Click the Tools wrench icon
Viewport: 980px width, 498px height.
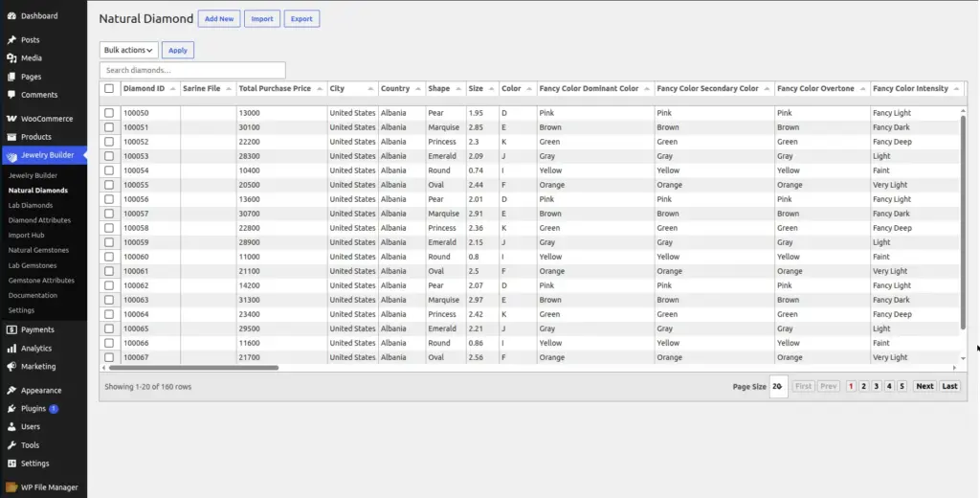11,445
